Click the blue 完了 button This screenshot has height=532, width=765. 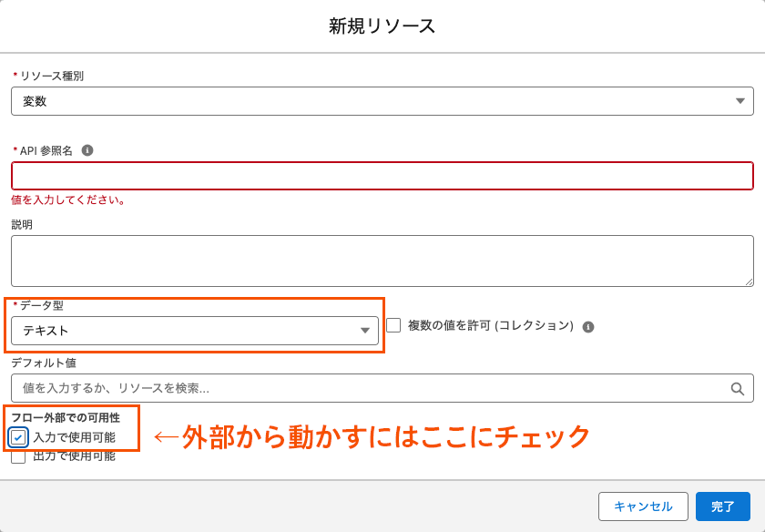point(722,506)
